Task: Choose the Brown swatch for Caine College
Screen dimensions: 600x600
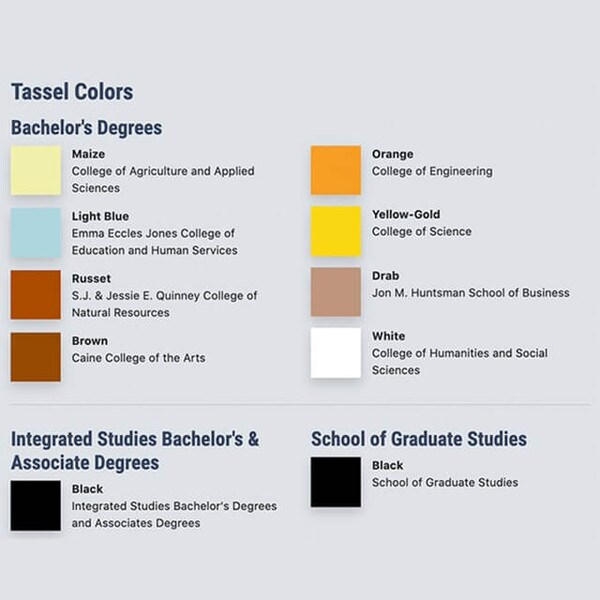Action: (36, 357)
